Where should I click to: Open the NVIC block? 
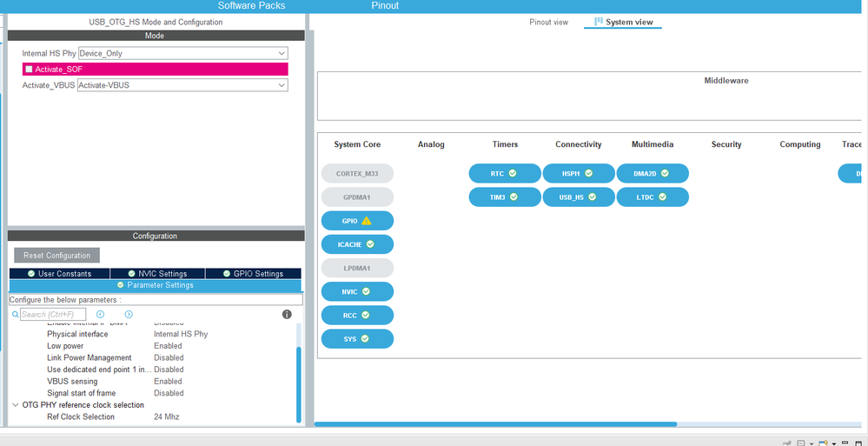[357, 291]
